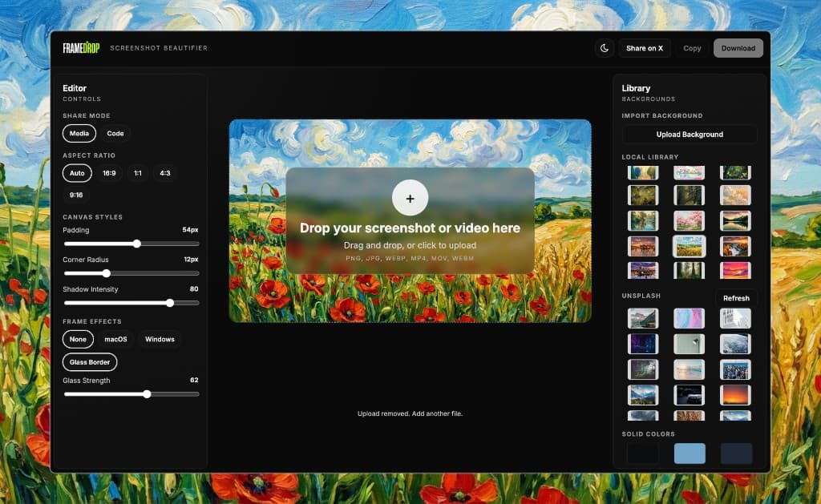Viewport: 821px width, 504px height.
Task: Click the Corner Radius slider handle
Action: [x=107, y=273]
